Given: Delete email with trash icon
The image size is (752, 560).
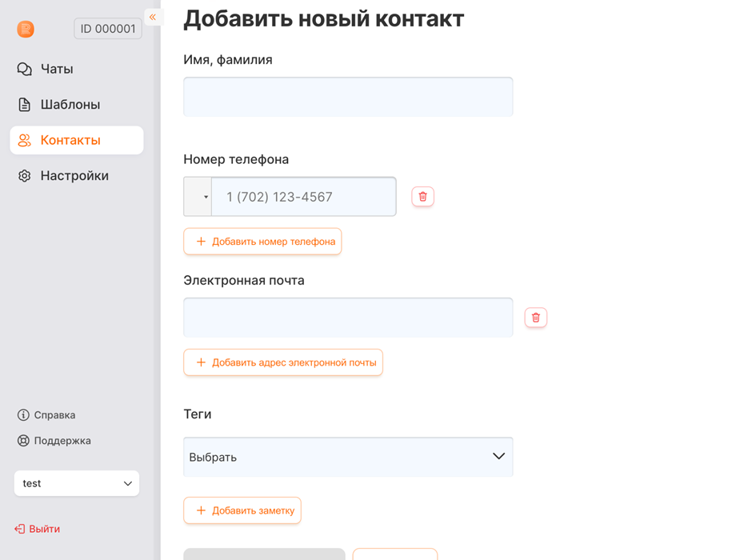Looking at the screenshot, I should (536, 318).
